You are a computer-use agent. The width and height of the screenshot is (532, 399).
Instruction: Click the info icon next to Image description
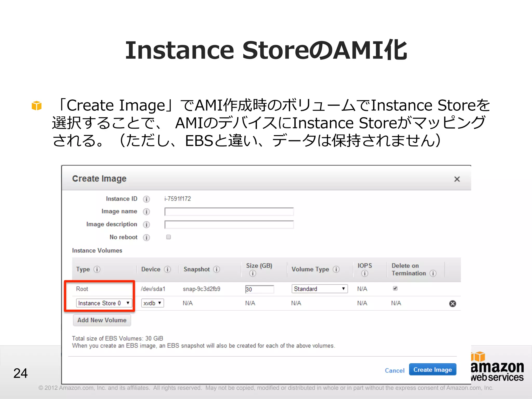(147, 224)
